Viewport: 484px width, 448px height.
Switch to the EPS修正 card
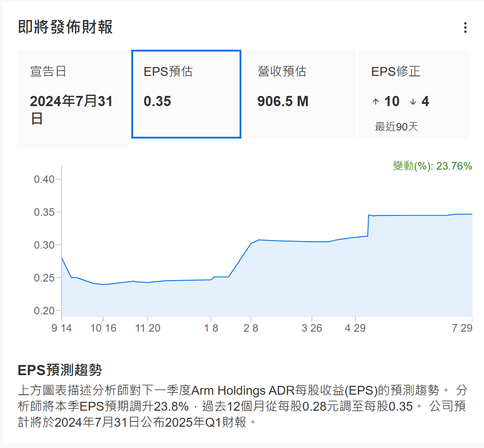click(x=413, y=94)
